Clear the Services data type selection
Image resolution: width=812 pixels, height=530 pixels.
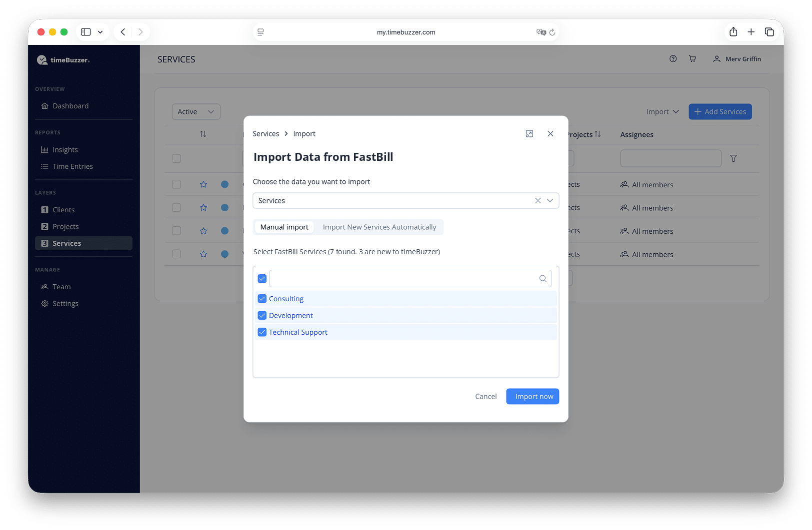coord(538,201)
